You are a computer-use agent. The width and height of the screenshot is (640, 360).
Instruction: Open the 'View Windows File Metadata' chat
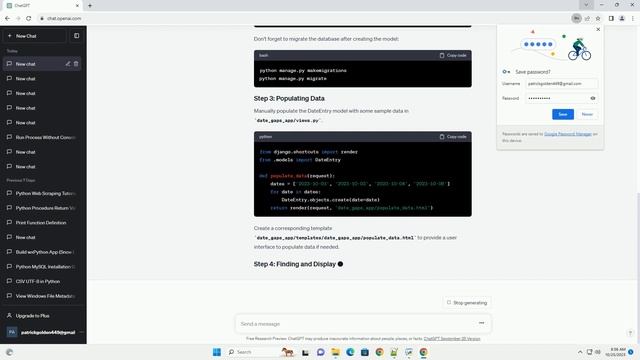[43, 296]
